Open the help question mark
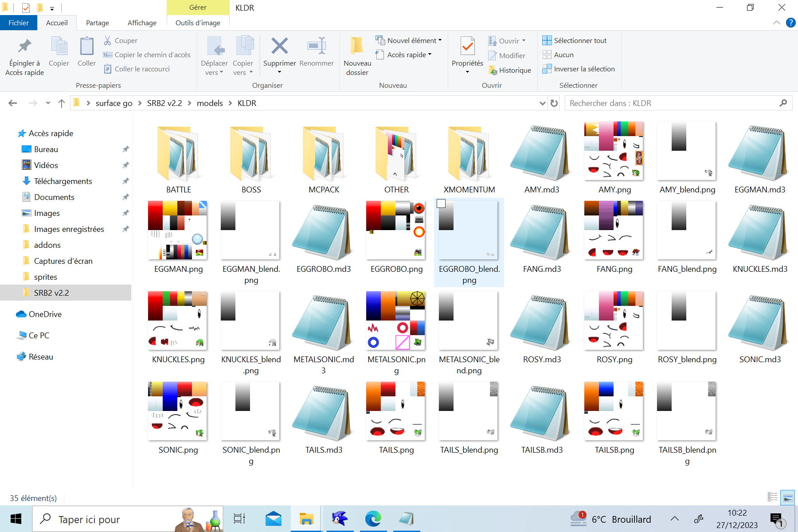Viewport: 798px width, 532px height. tap(790, 23)
